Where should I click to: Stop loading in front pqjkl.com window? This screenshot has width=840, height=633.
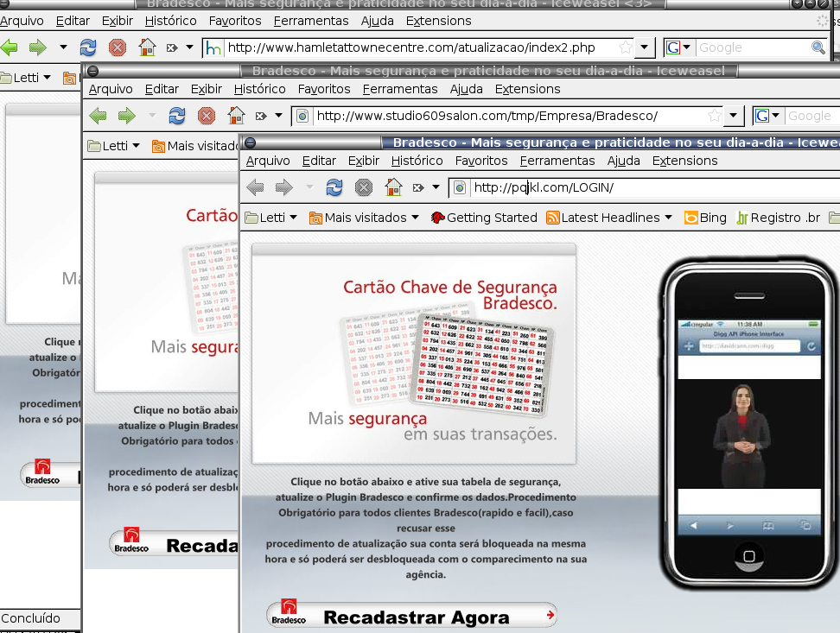[364, 187]
